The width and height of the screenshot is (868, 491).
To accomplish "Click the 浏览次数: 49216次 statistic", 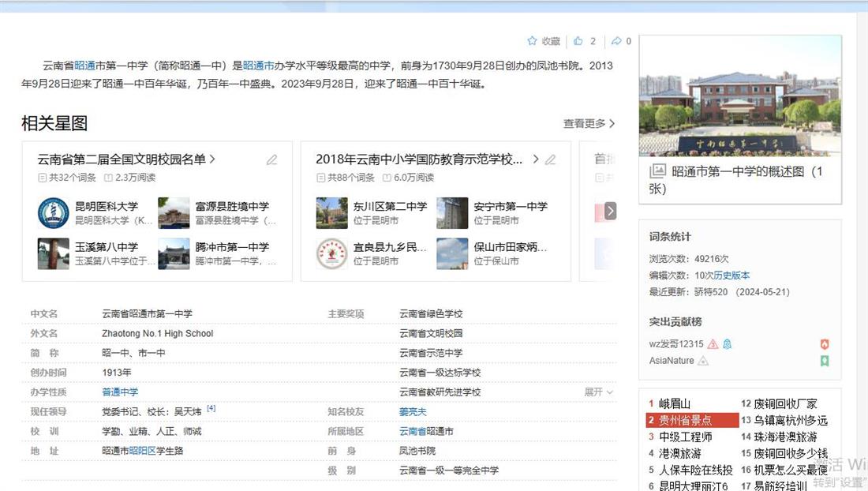I will point(689,259).
